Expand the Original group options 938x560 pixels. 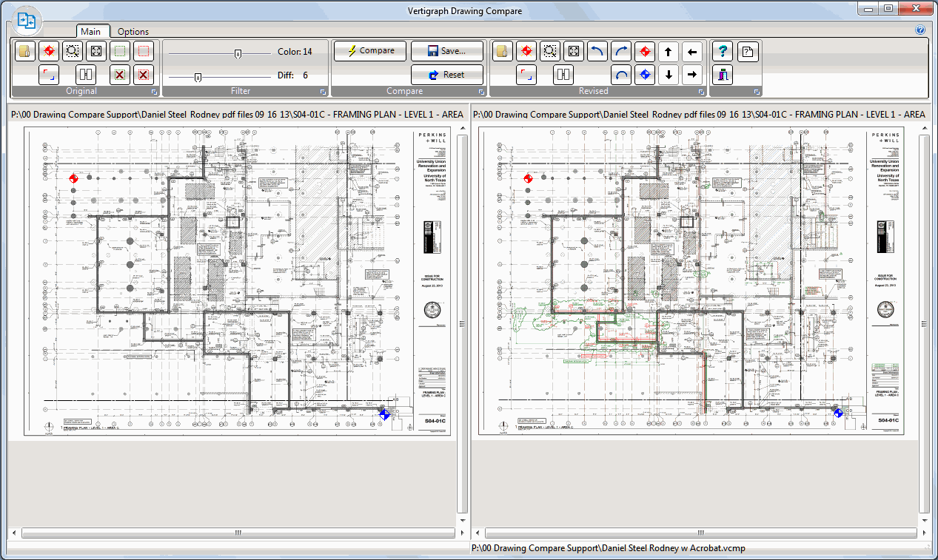pyautogui.click(x=154, y=91)
